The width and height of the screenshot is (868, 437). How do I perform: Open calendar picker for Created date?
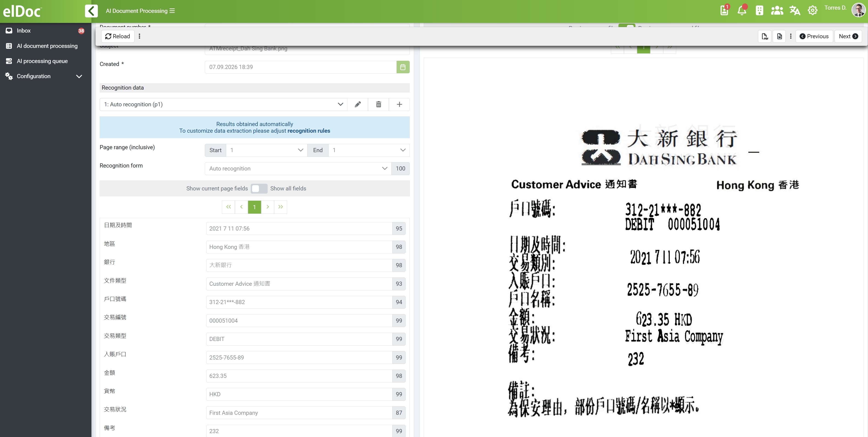403,67
